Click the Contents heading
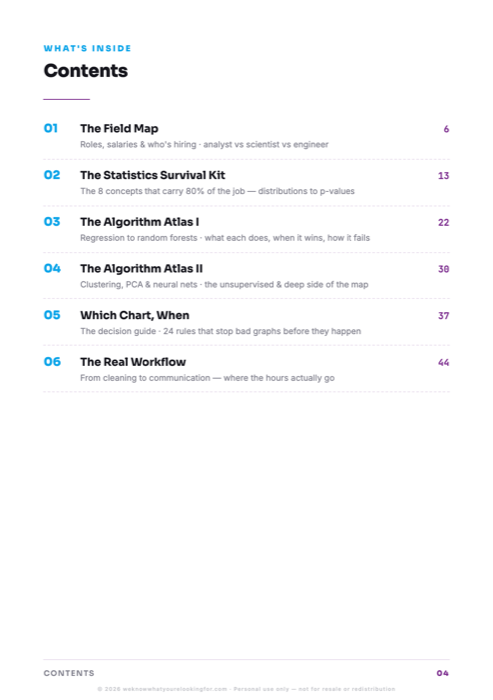This screenshot has height=700, width=493. coord(86,71)
